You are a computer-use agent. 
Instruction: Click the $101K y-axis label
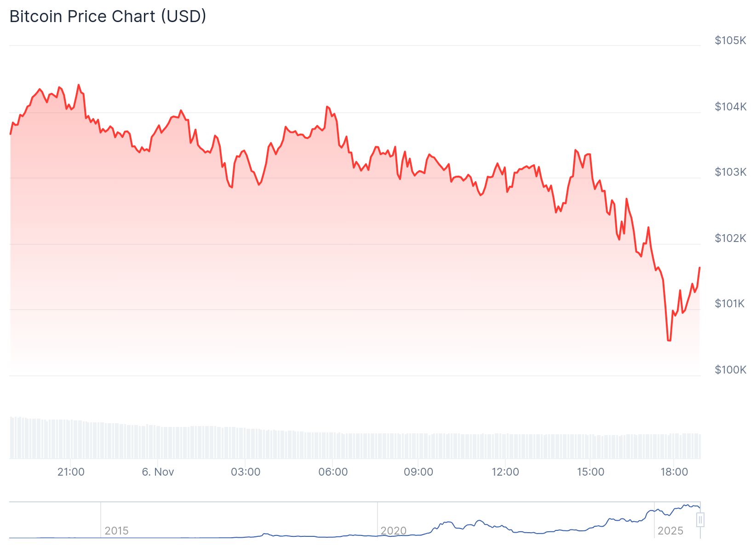pos(729,304)
